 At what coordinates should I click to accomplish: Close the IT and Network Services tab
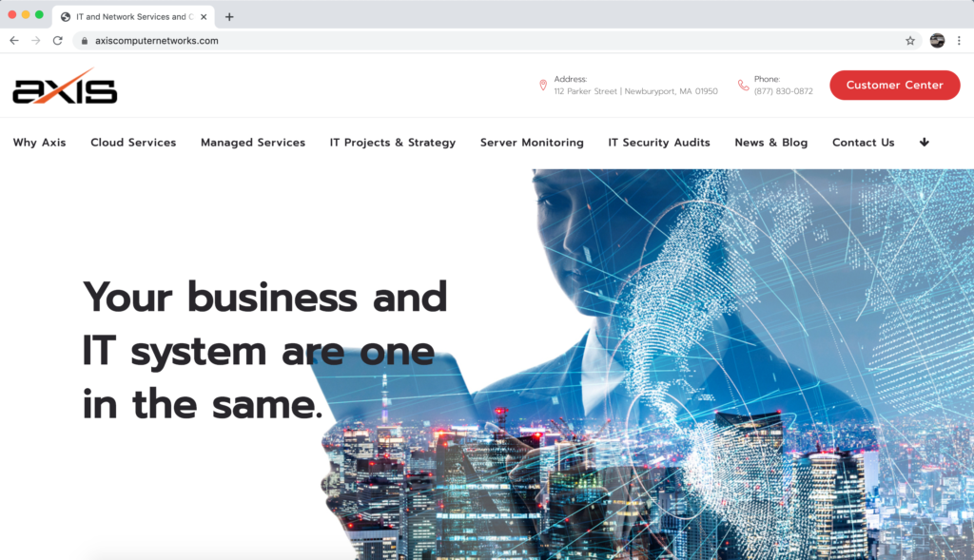[x=204, y=17]
